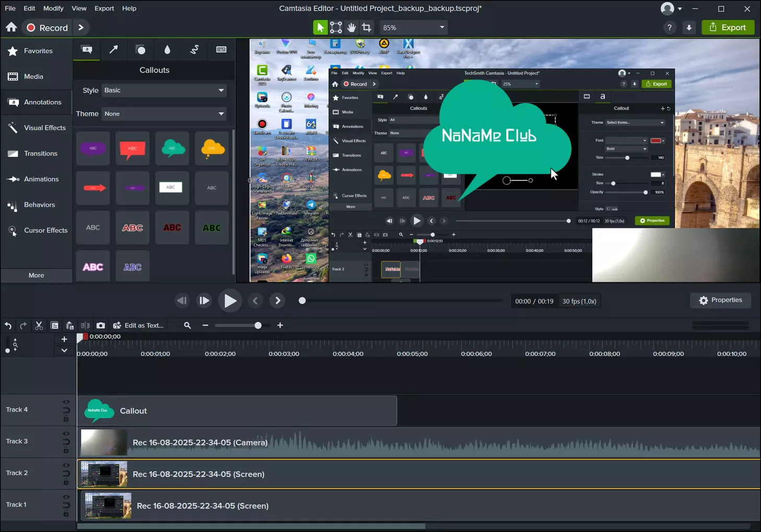Viewport: 761px width, 532px height.
Task: Hide Track 1 with its eye icon
Action: click(66, 497)
